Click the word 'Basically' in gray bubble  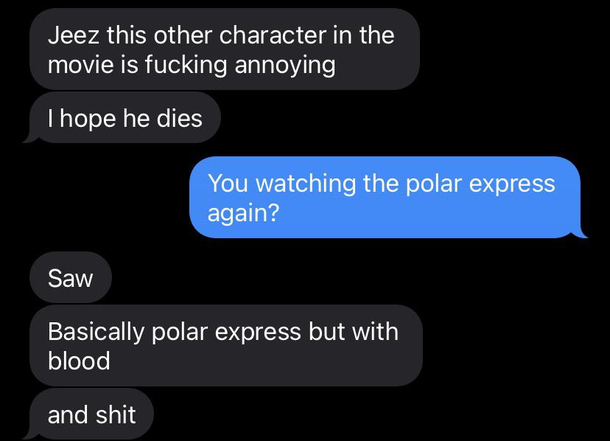pyautogui.click(x=96, y=332)
